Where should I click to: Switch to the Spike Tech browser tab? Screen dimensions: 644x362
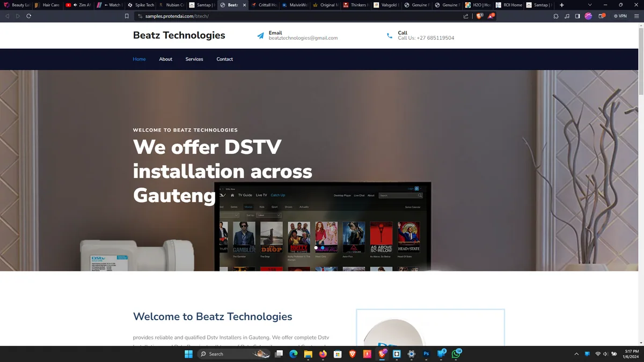141,5
